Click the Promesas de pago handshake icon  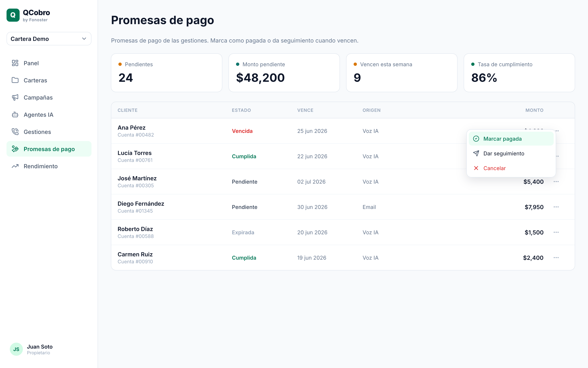pos(15,149)
